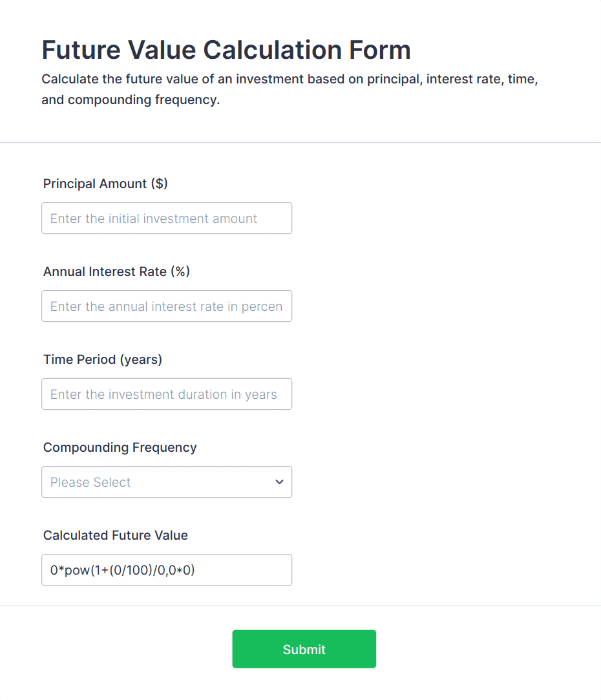Viewport: 601px width, 700px height.
Task: Click the divider line above Submit
Action: coord(300,606)
